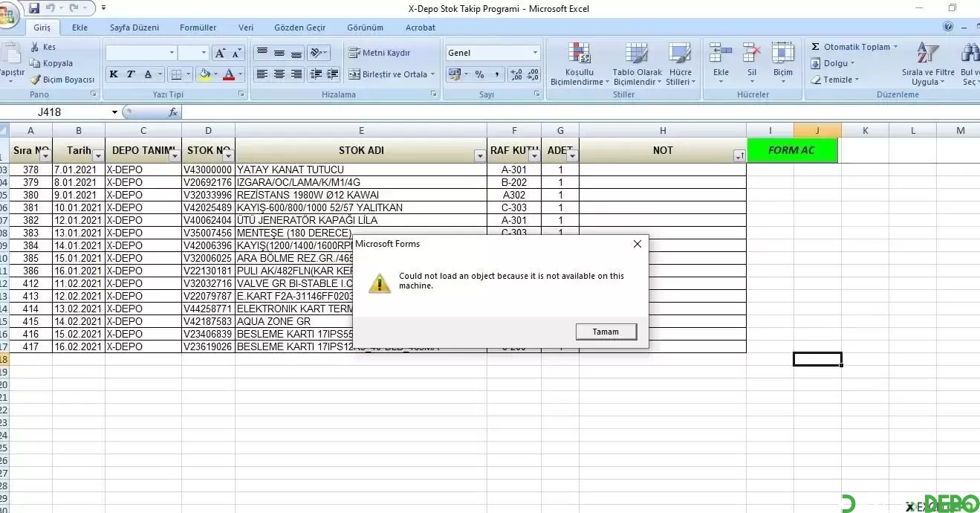Click Tamam in Microsoft Forms dialog
Viewport: 980px width, 513px height.
tap(606, 332)
